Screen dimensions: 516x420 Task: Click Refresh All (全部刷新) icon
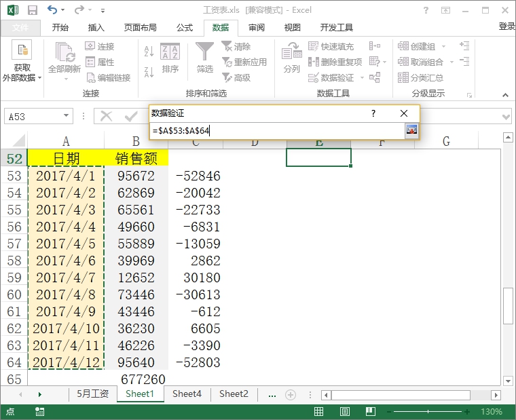coord(64,52)
